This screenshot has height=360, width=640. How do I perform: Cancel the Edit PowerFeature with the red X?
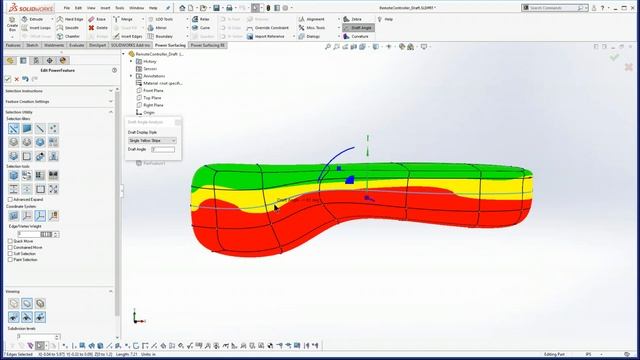(x=17, y=79)
